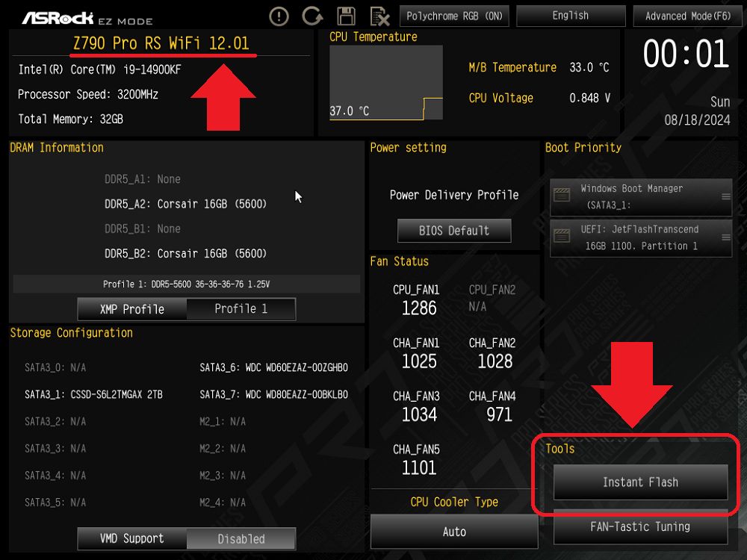
Task: Click the M/B Temperature 33.0 °C reading
Action: click(539, 68)
